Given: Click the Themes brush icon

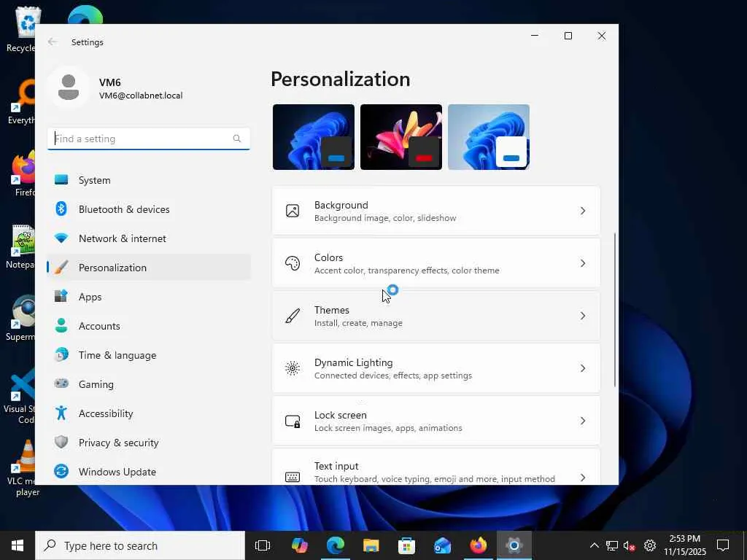Looking at the screenshot, I should tap(293, 316).
